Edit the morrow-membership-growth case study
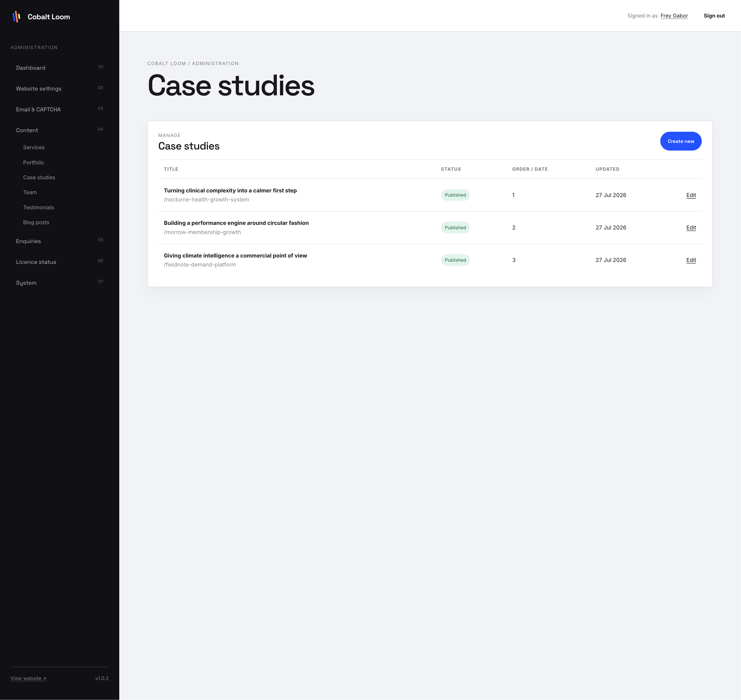 [691, 228]
